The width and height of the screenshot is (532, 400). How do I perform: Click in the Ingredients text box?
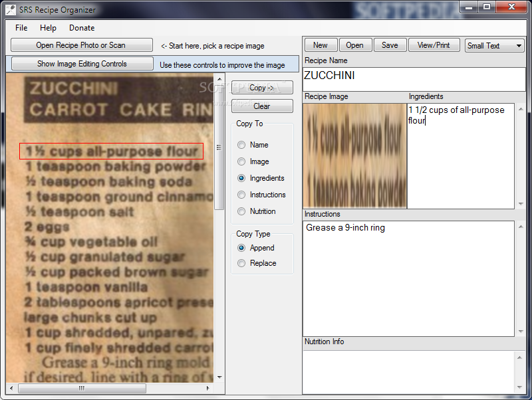point(460,156)
